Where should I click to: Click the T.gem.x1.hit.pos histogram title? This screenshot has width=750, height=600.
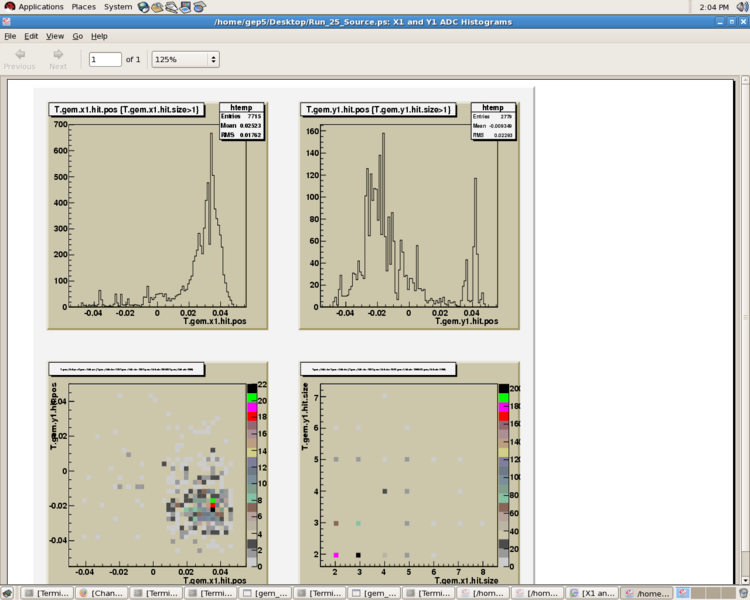(126, 110)
